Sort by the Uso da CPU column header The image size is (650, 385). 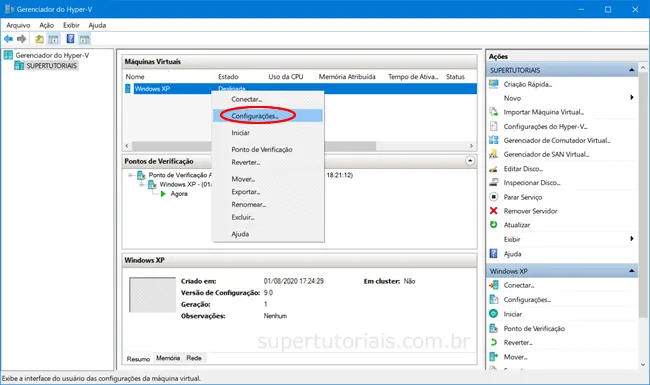pyautogui.click(x=286, y=77)
